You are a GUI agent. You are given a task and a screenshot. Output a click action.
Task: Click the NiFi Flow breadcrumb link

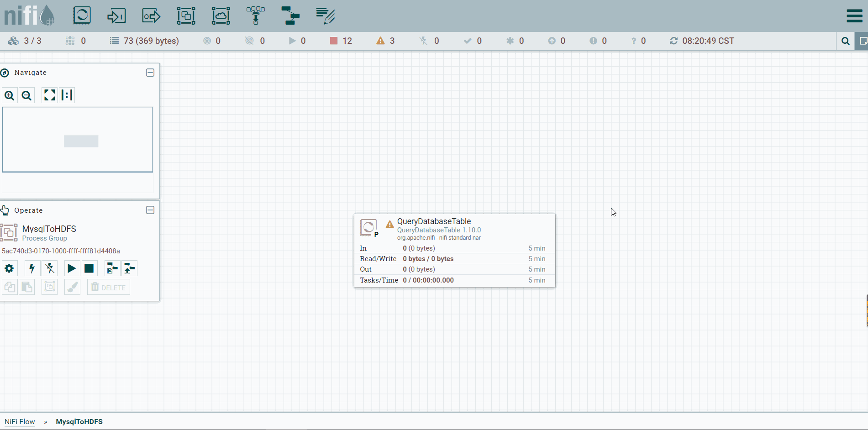point(20,422)
